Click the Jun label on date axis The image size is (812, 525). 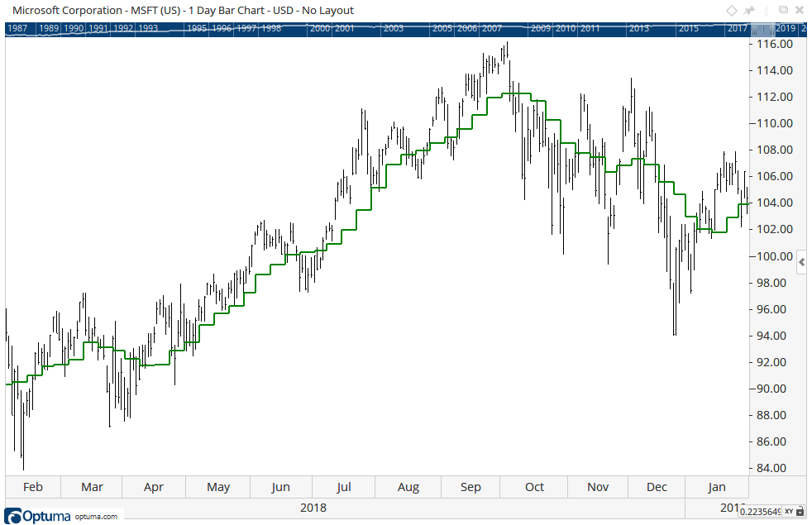pos(280,487)
